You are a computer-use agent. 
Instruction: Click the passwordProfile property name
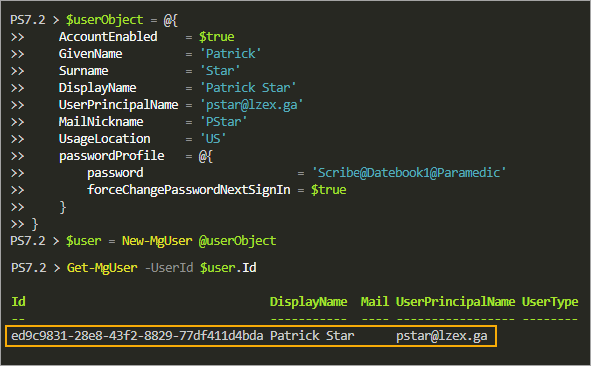click(112, 156)
